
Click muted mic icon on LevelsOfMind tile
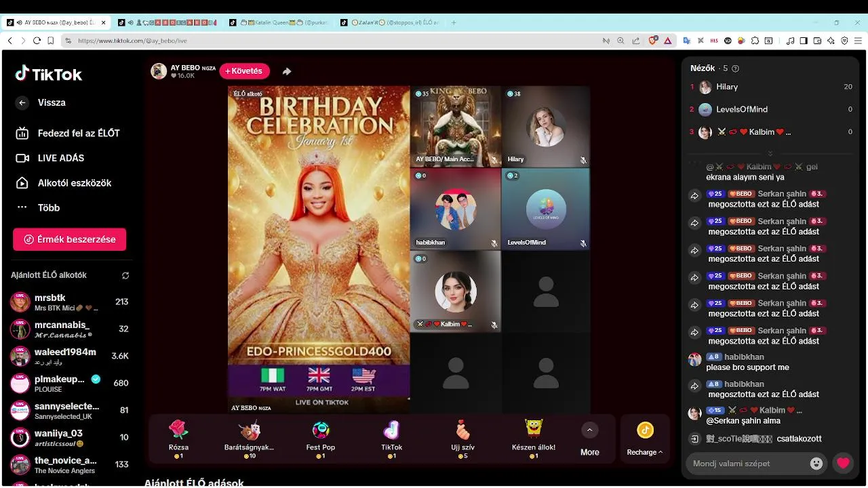(x=583, y=243)
